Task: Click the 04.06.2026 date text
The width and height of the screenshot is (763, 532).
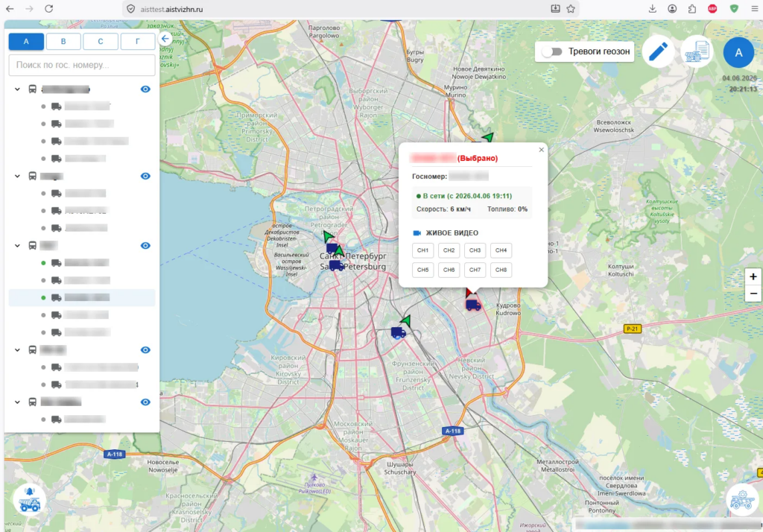Action: 740,78
